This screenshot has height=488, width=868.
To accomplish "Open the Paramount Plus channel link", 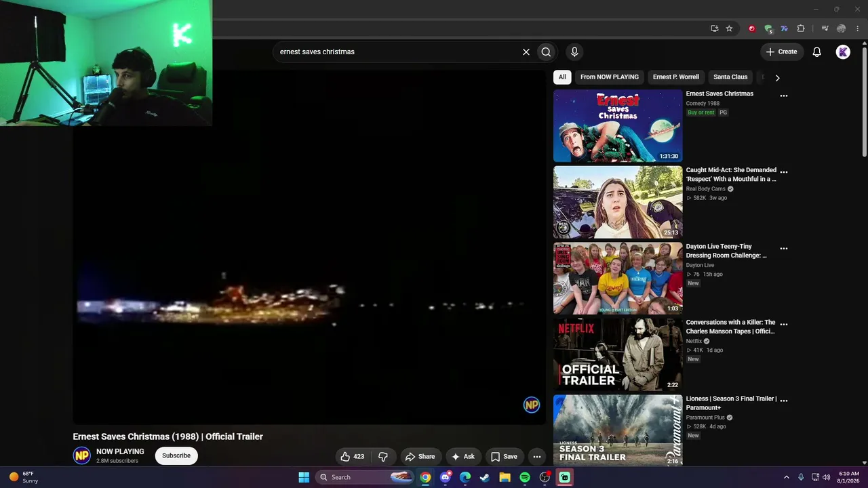I will pos(705,418).
